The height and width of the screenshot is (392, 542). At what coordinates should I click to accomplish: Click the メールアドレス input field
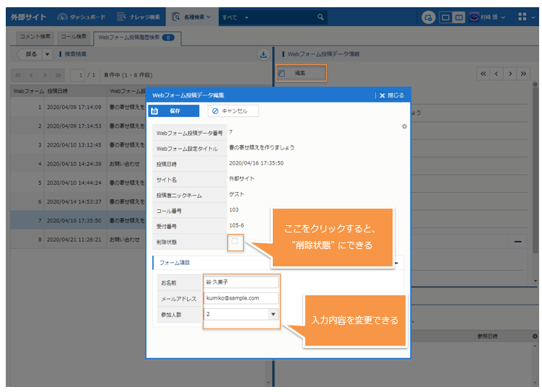[x=241, y=297]
